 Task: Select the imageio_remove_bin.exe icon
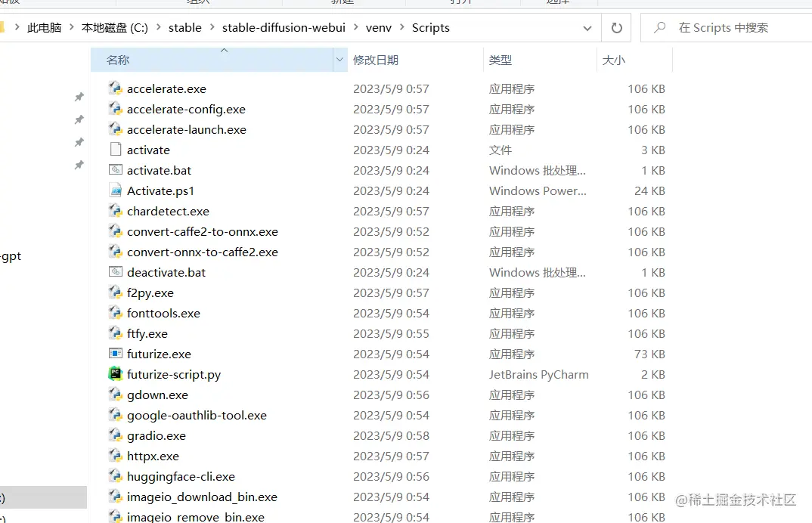click(116, 516)
